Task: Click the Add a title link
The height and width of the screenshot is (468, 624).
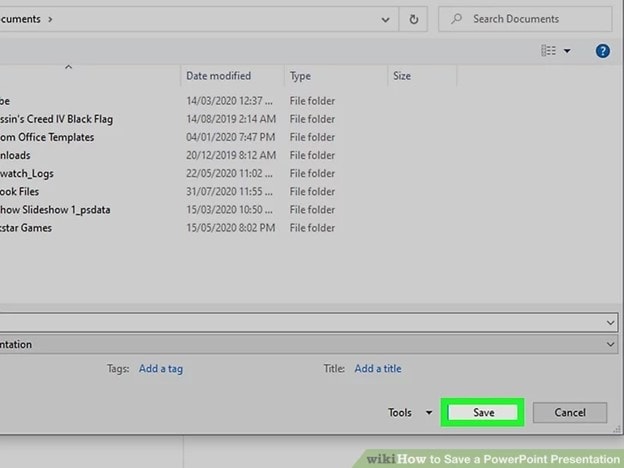Action: tap(378, 369)
